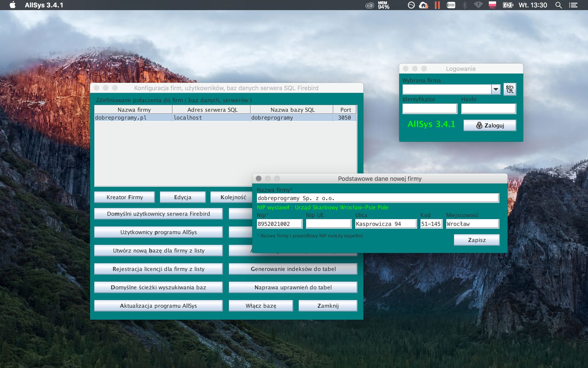
Task: Click the Nazwa firmy column header
Action: click(x=134, y=110)
